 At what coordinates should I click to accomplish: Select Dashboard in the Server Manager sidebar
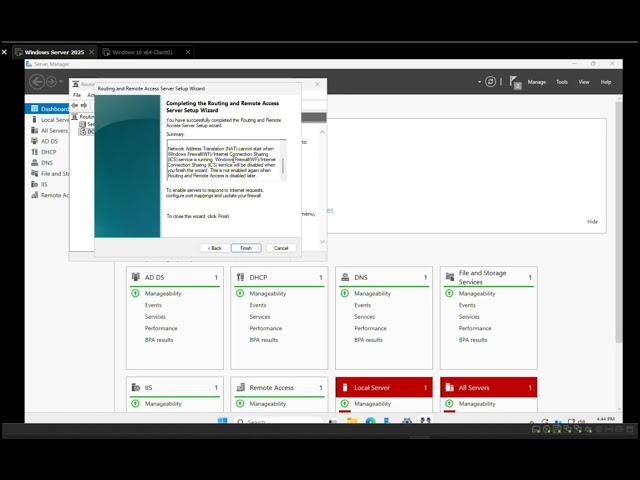point(47,109)
